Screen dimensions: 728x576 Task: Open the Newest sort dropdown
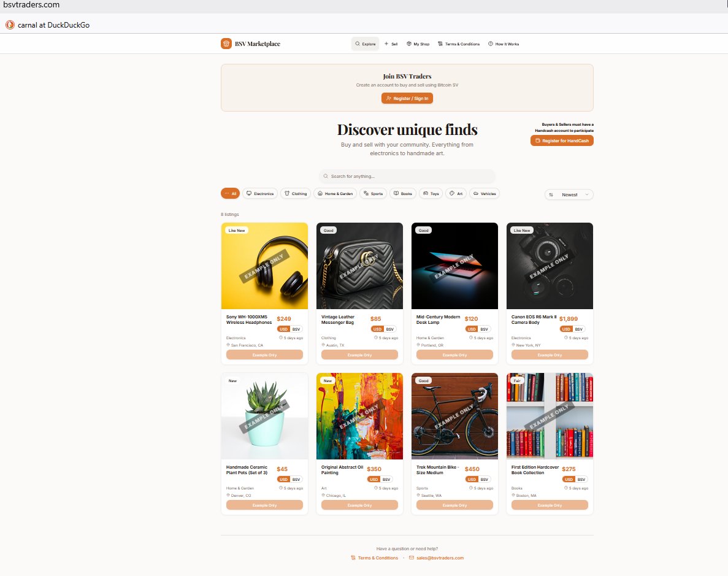(x=569, y=194)
